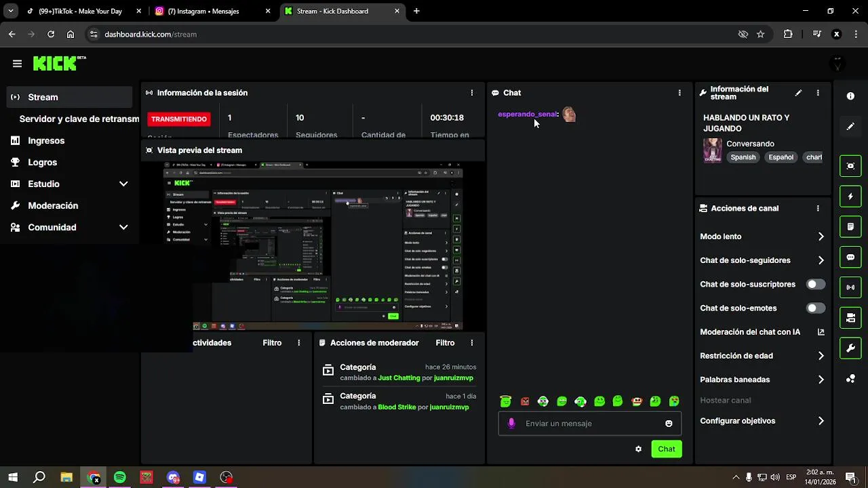This screenshot has height=488, width=868.
Task: Open Acciones de canal options menu
Action: pos(818,209)
